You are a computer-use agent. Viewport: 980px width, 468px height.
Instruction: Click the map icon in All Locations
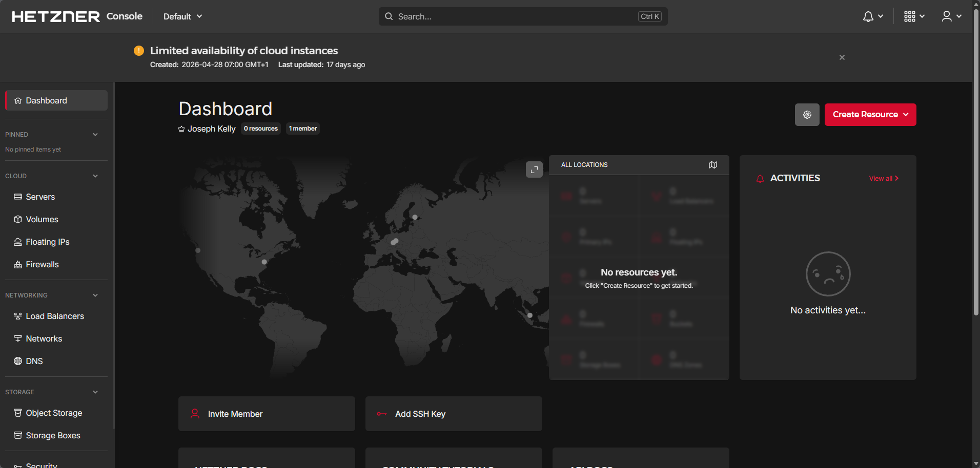(713, 165)
